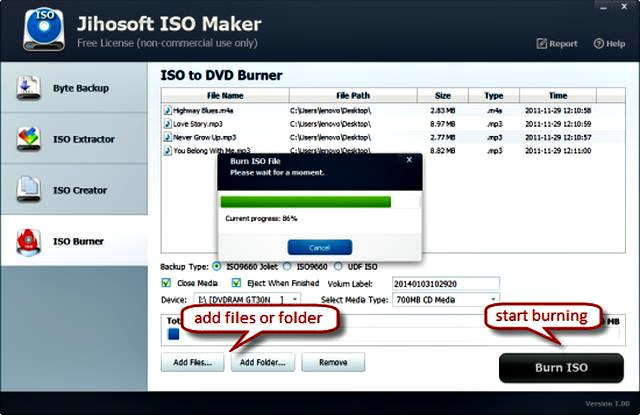Click the Current progress: 86% text

click(x=261, y=218)
